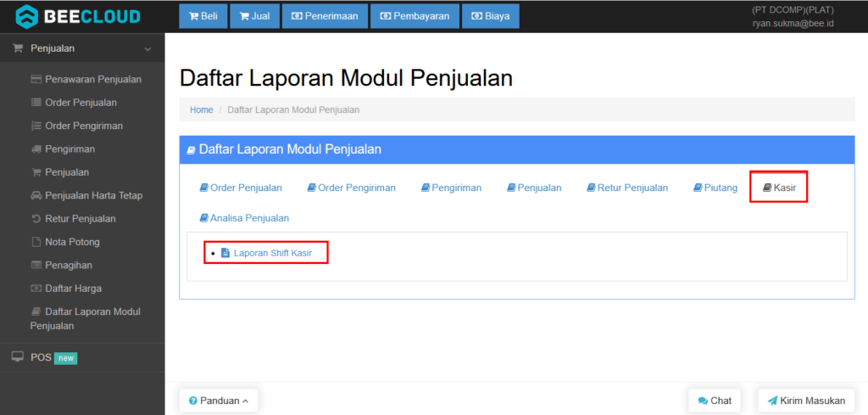The image size is (868, 415).
Task: Switch to the Pengiriman report tab
Action: (451, 188)
